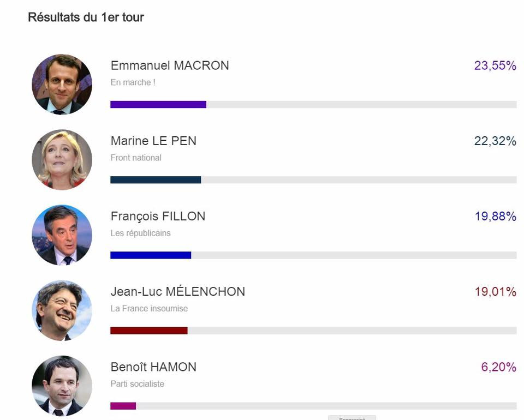Click Marine Le Pen's round portrait photo
524x420 pixels.
click(62, 160)
